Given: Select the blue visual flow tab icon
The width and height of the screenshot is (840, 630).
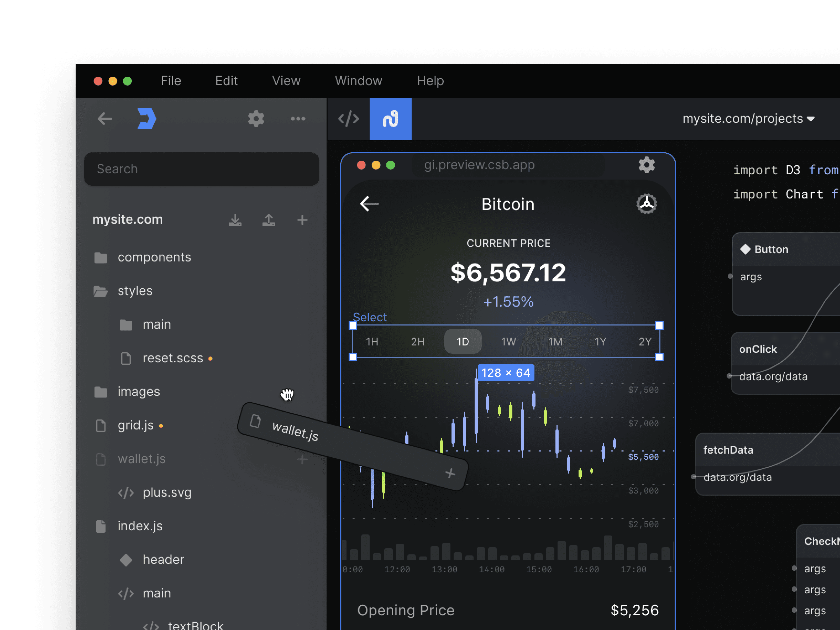Looking at the screenshot, I should tap(390, 119).
